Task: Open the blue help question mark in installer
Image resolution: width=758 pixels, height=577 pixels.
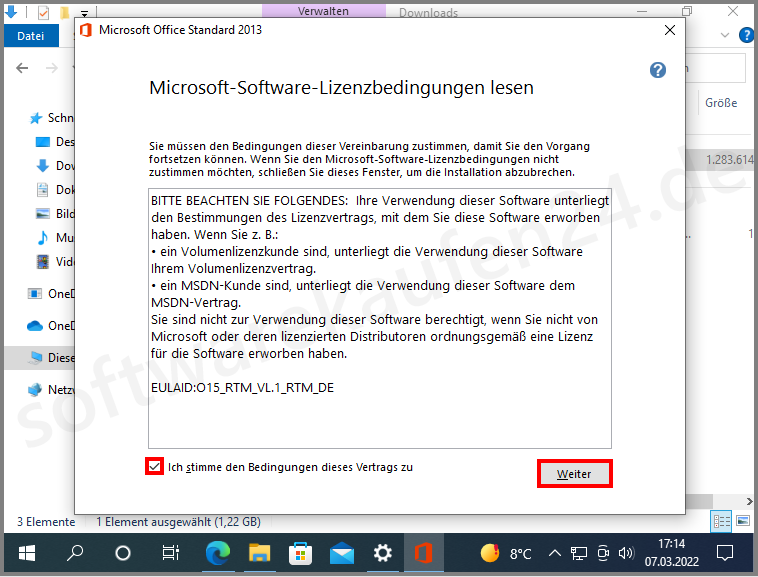Action: pyautogui.click(x=657, y=70)
